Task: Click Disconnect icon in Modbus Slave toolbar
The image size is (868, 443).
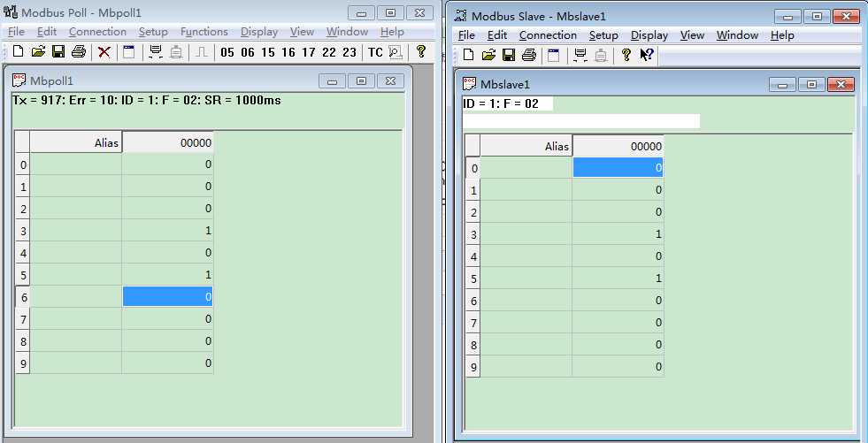Action: click(x=601, y=55)
